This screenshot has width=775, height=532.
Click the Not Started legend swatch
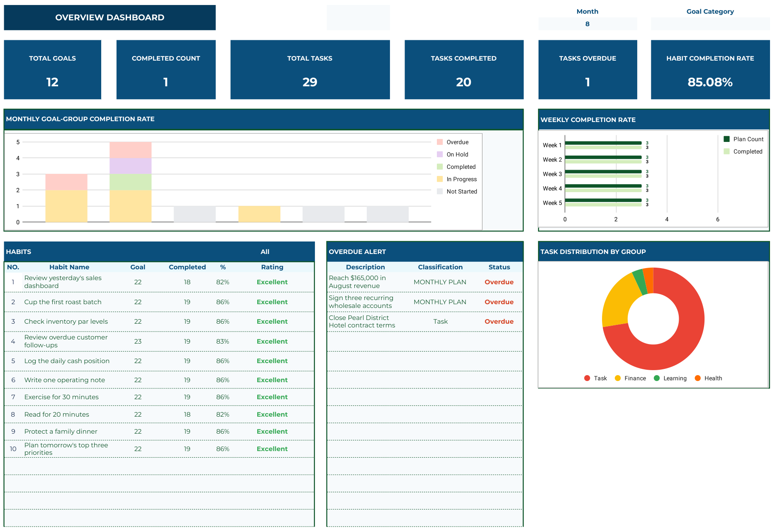(440, 191)
